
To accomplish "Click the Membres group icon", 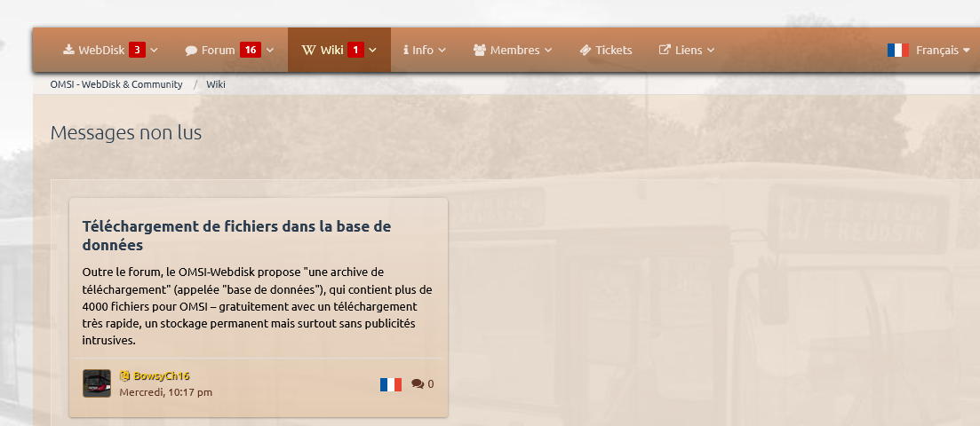I will pos(480,50).
